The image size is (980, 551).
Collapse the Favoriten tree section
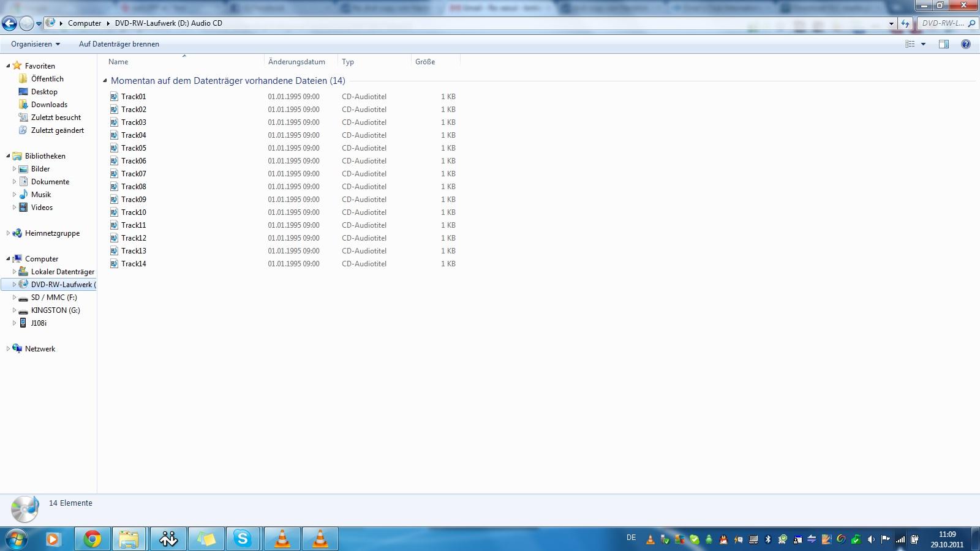(8, 66)
